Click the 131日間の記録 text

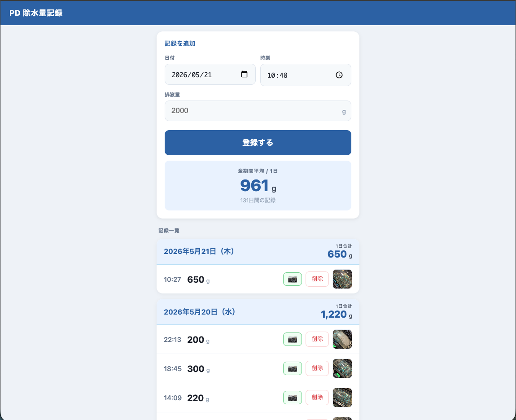[x=258, y=200]
